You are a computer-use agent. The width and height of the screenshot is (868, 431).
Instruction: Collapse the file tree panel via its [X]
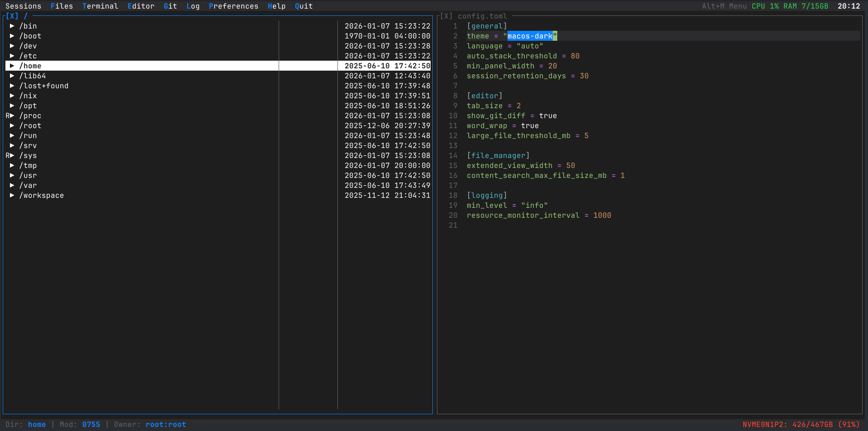coord(13,16)
